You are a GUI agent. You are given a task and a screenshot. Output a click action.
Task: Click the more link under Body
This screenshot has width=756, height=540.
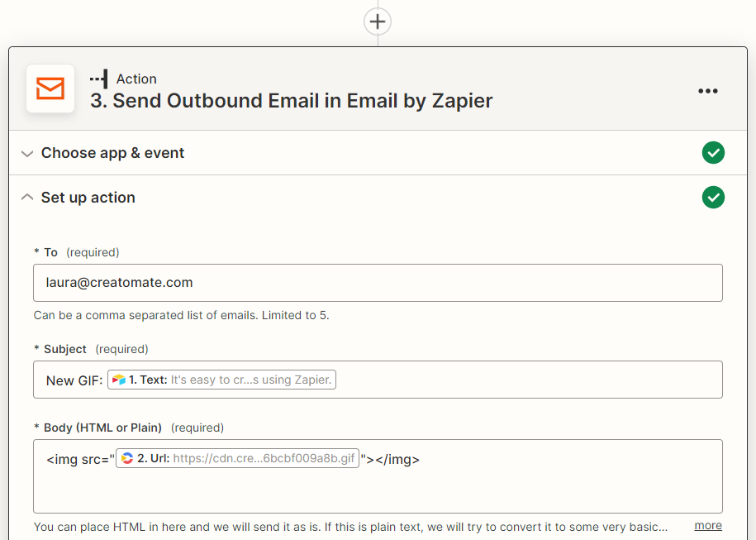coord(708,525)
